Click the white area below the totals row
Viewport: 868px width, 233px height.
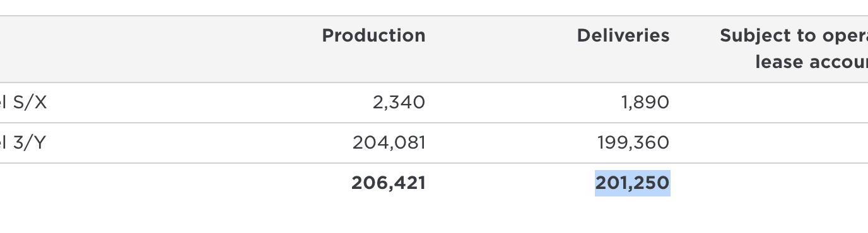434,218
